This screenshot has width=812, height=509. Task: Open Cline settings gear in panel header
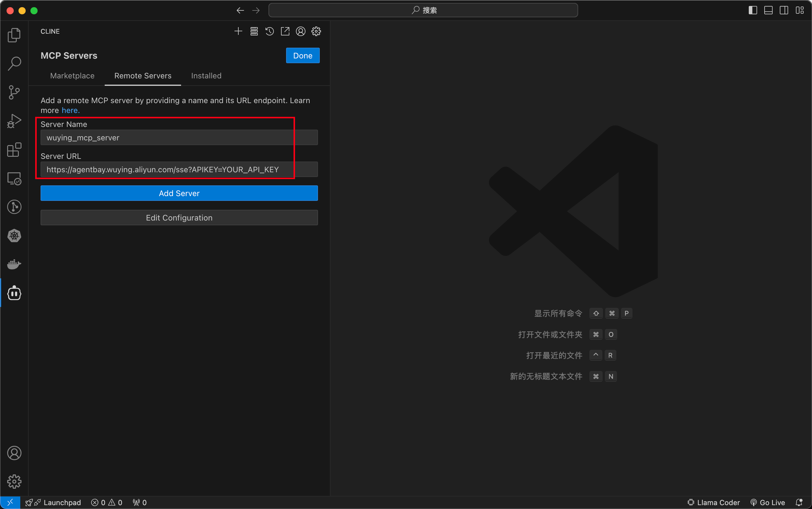(x=316, y=31)
